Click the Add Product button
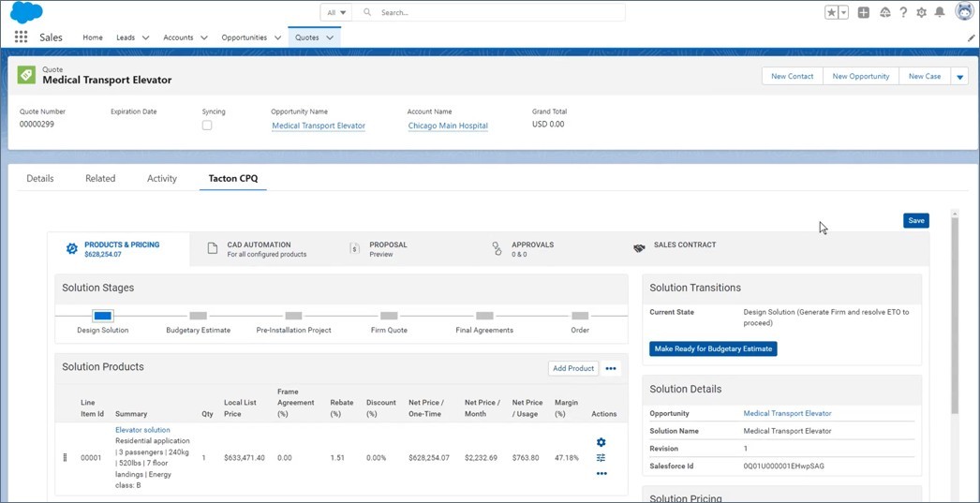980x503 pixels. [573, 368]
